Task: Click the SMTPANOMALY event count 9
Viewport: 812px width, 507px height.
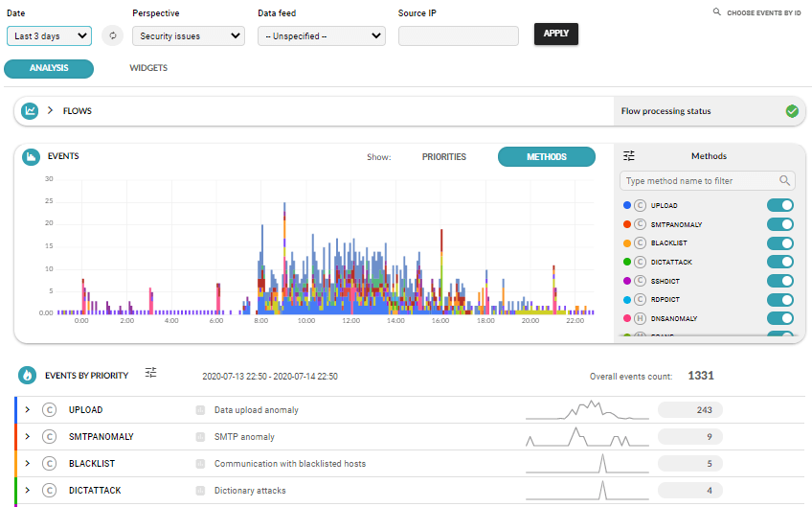Action: 689,436
